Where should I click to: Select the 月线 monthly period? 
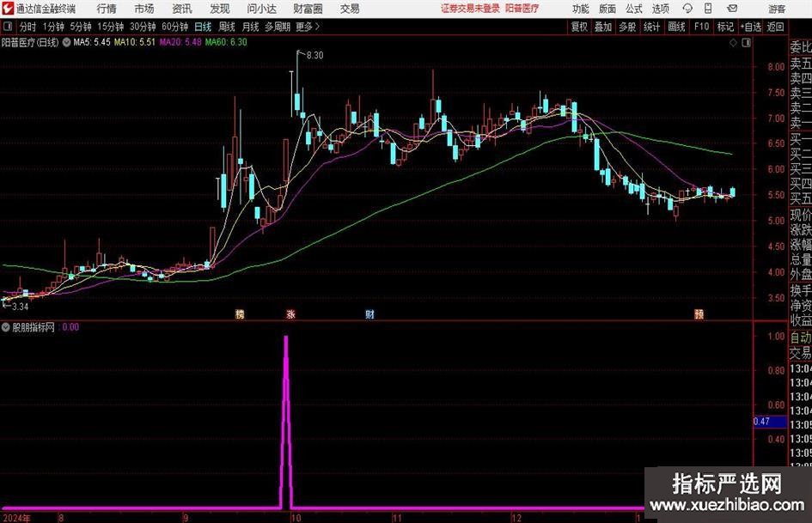(251, 27)
